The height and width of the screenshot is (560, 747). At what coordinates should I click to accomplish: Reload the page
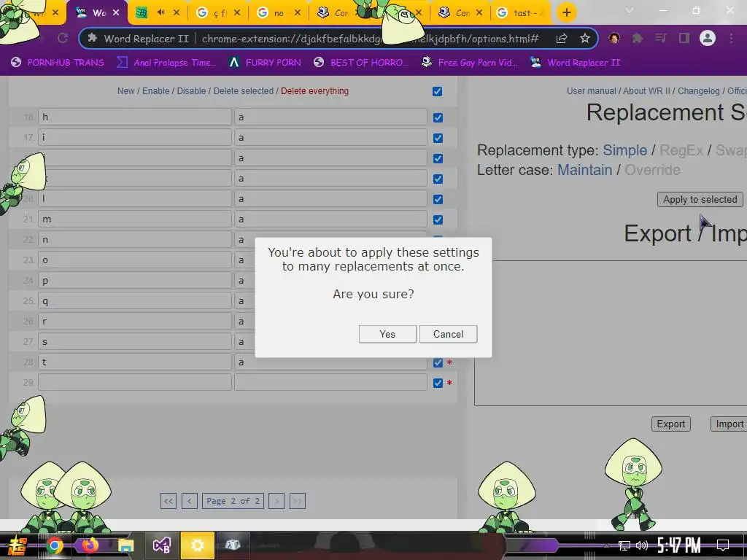pos(63,38)
